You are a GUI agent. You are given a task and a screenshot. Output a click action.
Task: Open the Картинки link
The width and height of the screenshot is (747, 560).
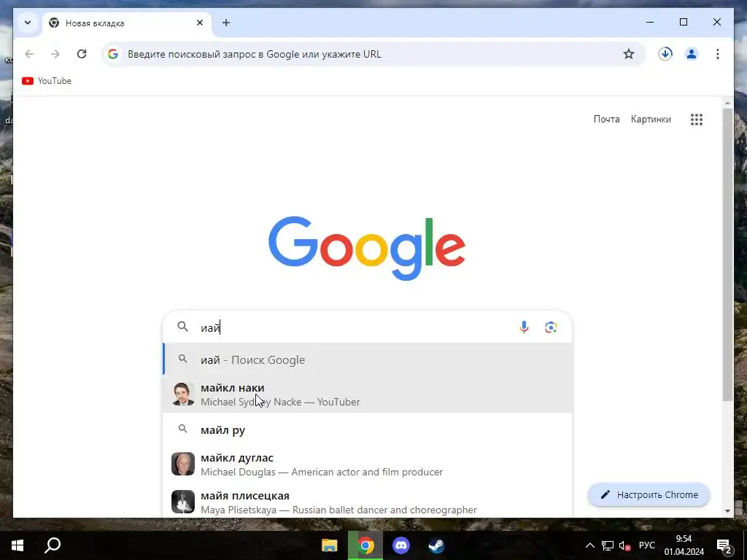tap(651, 119)
